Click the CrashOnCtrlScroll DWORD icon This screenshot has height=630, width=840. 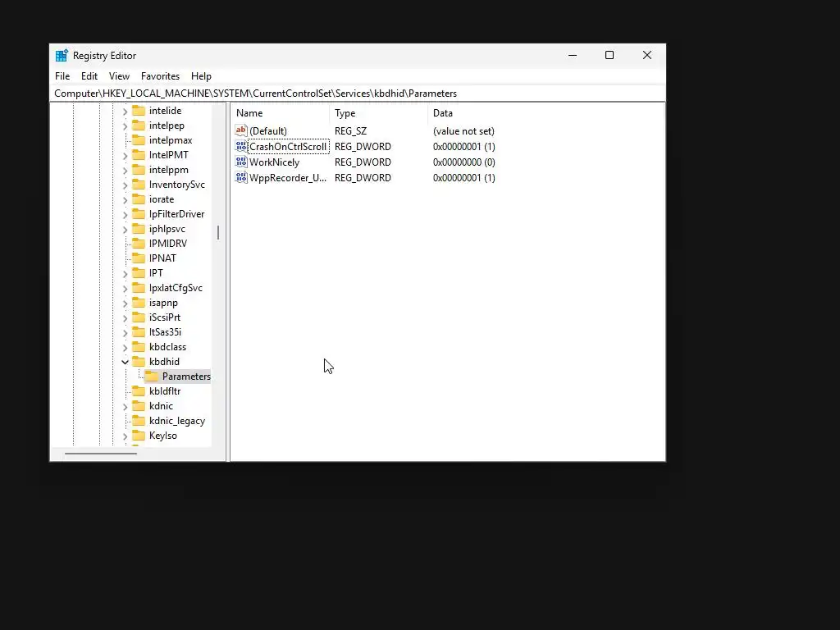pos(241,146)
